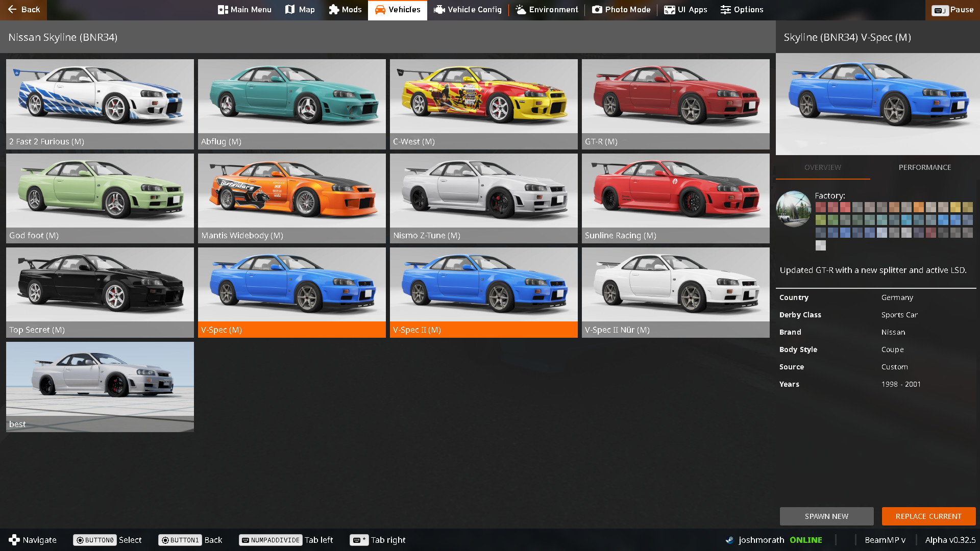Screen dimensions: 980x551
Task: Click the NUMPADDIVIDE Tab left key badge
Action: [x=270, y=540]
